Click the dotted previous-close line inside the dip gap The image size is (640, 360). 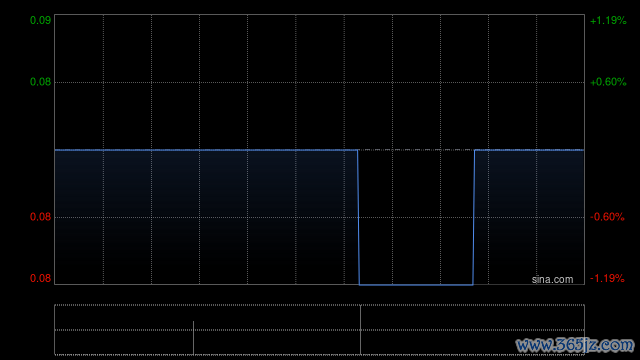click(416, 150)
